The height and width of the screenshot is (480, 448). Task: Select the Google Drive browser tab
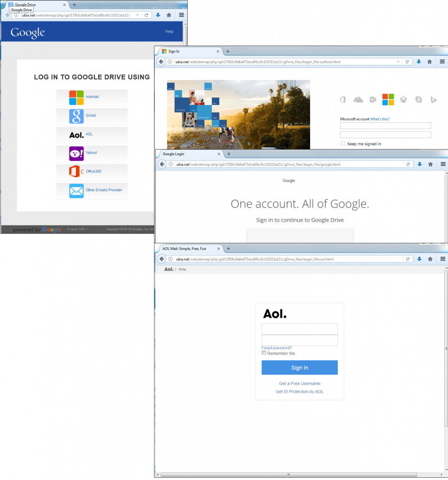pos(36,5)
